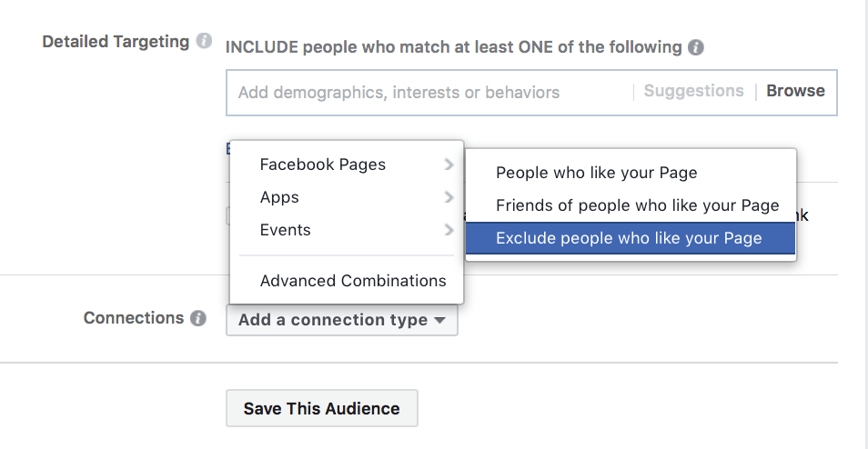
Task: Click the info icon beside Detailed Targeting
Action: (x=204, y=42)
